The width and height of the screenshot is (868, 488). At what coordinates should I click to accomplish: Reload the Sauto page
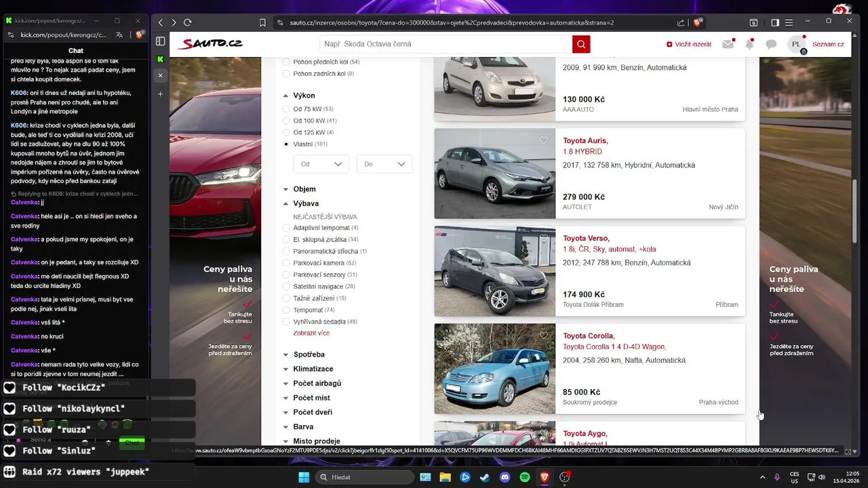[188, 22]
